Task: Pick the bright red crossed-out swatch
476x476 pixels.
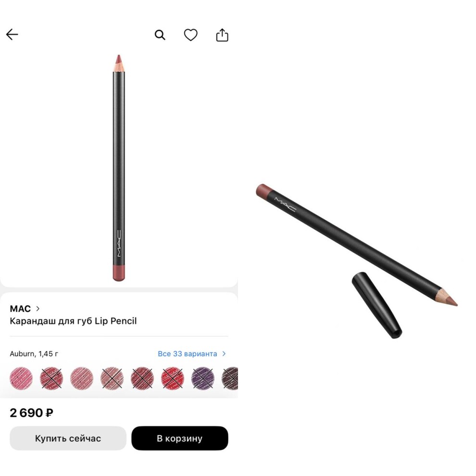Action: pos(173,378)
